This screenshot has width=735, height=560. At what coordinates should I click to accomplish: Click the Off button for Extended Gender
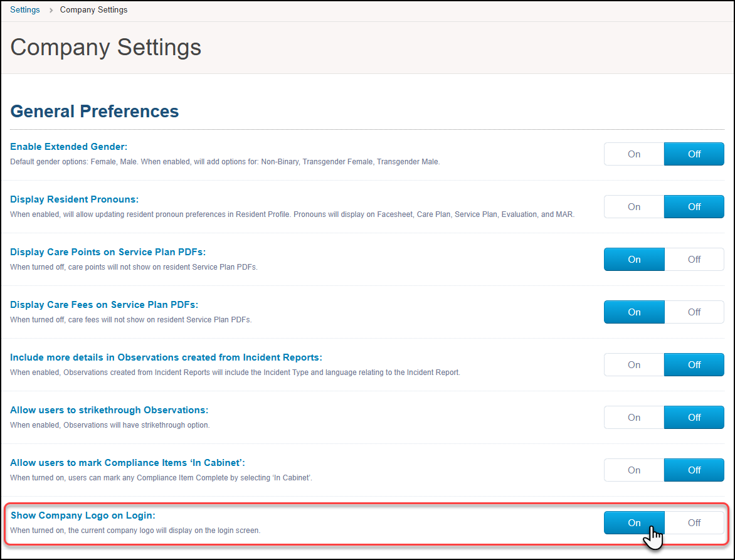[694, 154]
